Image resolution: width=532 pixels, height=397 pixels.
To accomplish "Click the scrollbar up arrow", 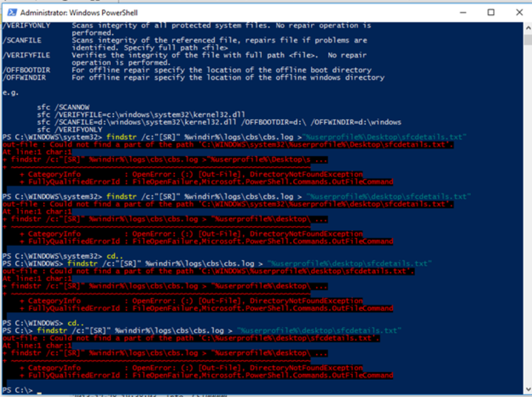I will tap(528, 28).
